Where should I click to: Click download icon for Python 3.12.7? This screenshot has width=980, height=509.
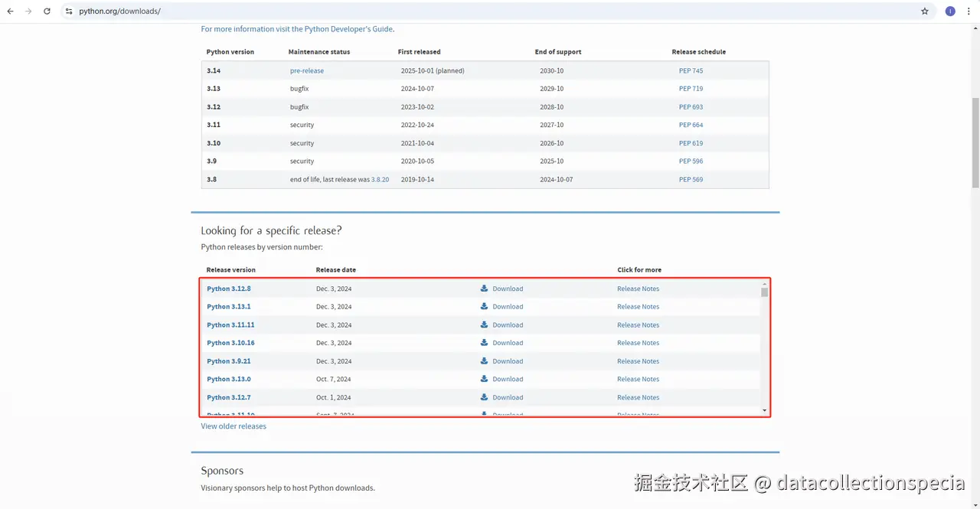[484, 397]
